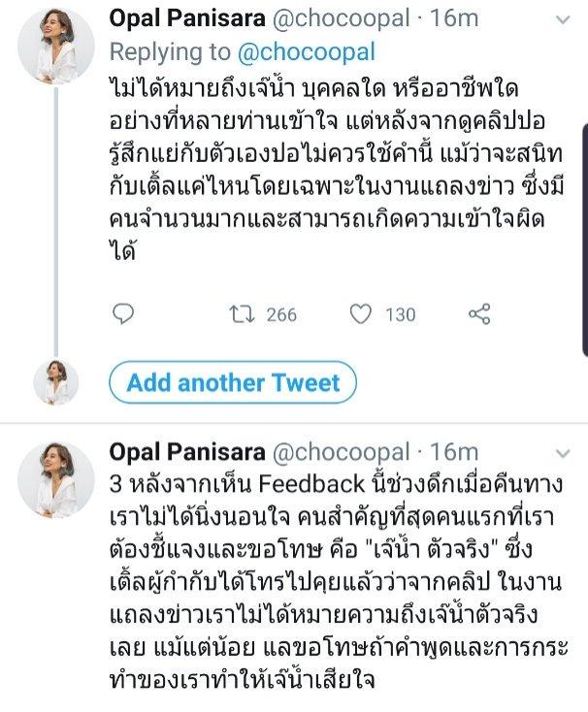Open the profile picture of the second tweet
The height and width of the screenshot is (712, 588).
[56, 477]
